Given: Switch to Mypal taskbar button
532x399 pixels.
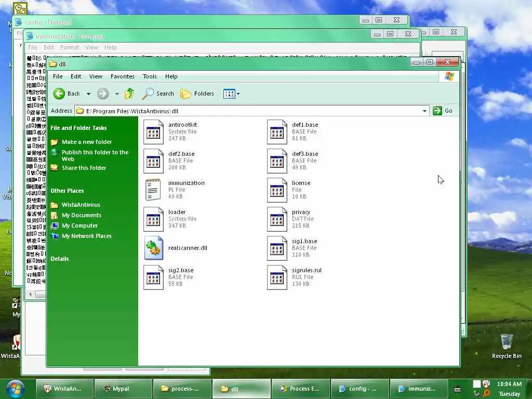Looking at the screenshot, I should point(123,389).
